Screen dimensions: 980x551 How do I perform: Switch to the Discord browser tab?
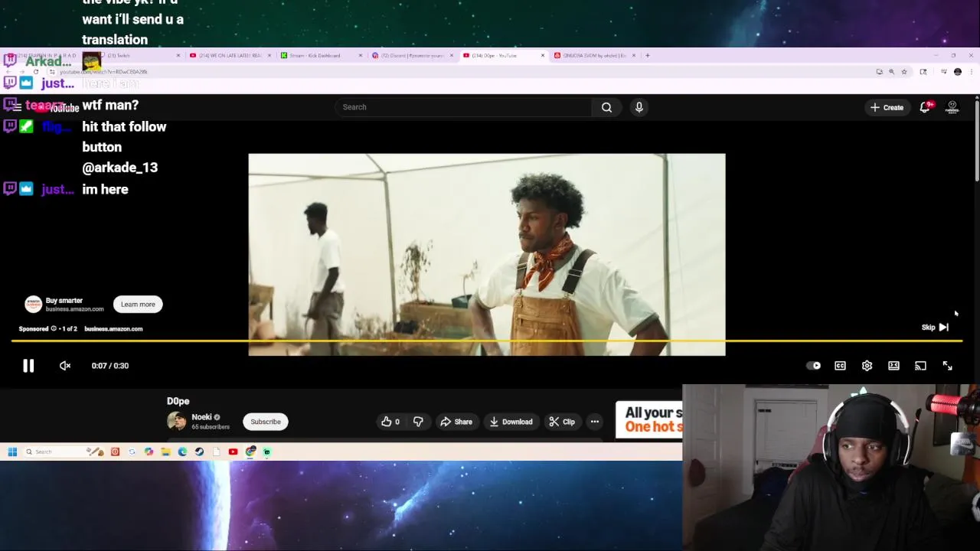click(x=412, y=55)
